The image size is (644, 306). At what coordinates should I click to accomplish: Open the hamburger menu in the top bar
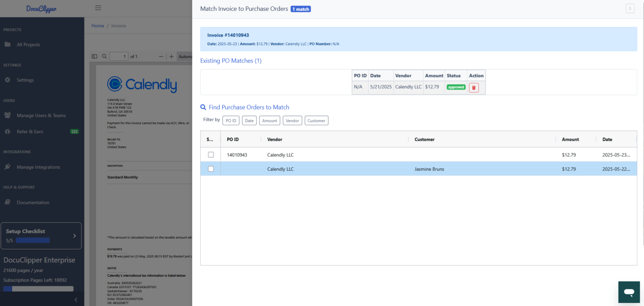(98, 8)
